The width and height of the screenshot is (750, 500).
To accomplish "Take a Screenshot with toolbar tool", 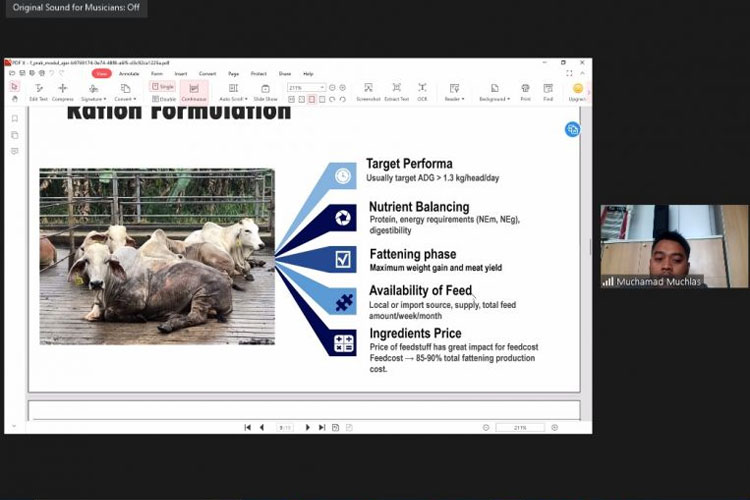I will [x=368, y=92].
